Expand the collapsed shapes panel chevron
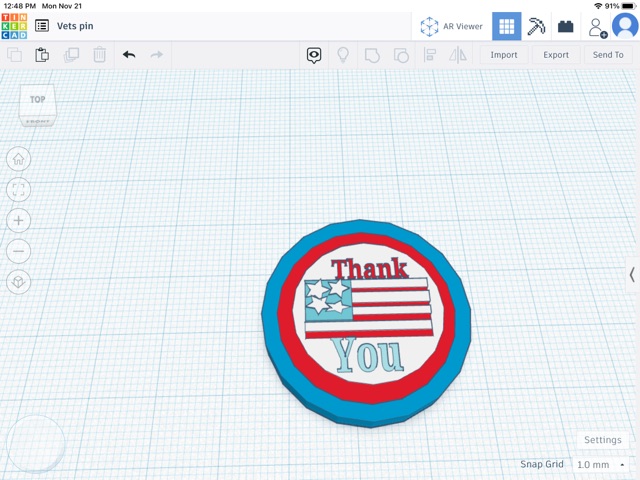The height and width of the screenshot is (480, 640). (632, 274)
